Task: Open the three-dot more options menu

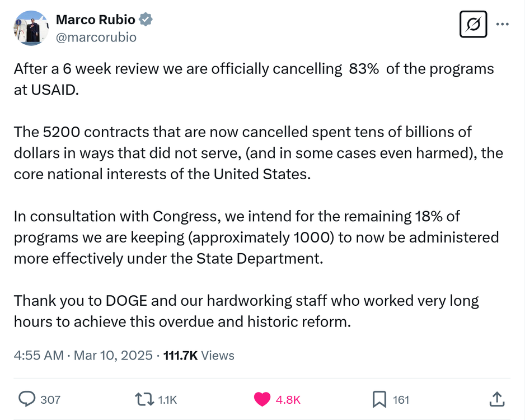Action: point(503,25)
